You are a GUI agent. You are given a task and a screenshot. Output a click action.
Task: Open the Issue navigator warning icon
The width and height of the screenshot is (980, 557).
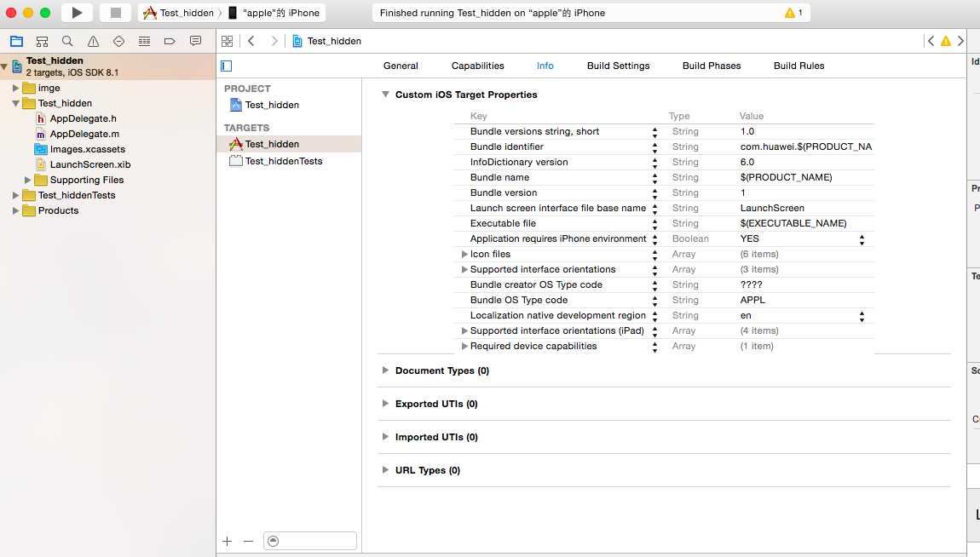tap(93, 41)
